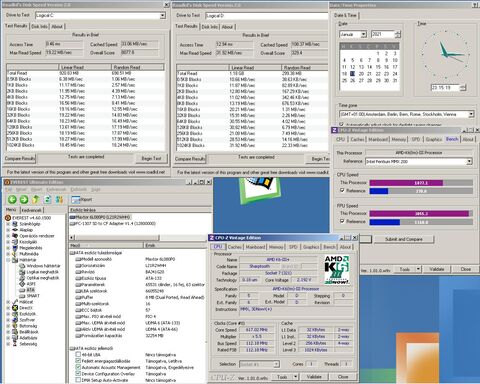This screenshot has width=480, height=384.
Task: Click Validate in CPU-Z processor window
Action: [x=314, y=377]
